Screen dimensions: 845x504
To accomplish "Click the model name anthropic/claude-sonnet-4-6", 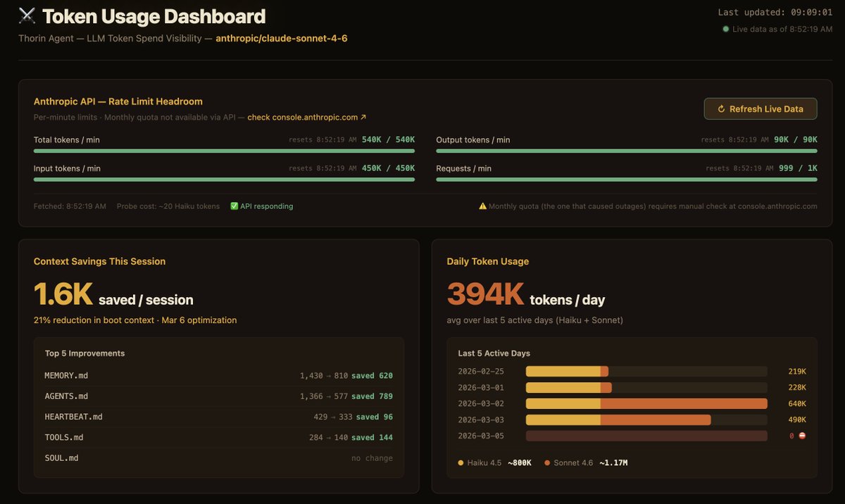I will coord(282,38).
